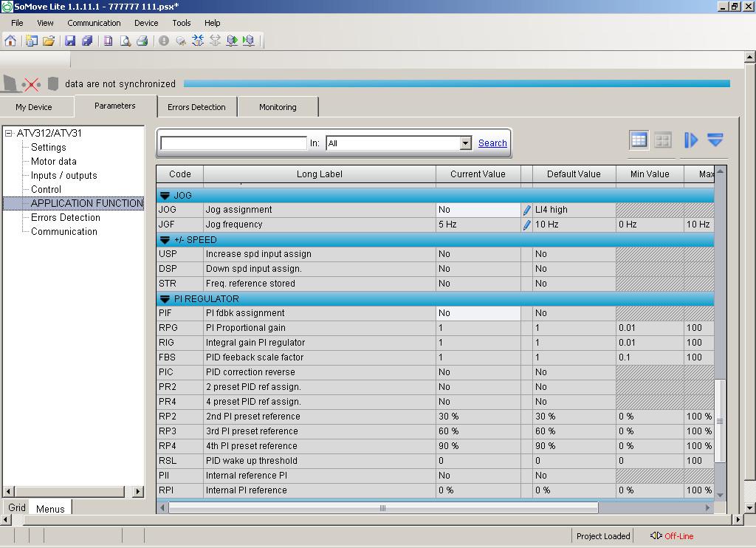Select the greyed alternate view icon
This screenshot has width=756, height=548.
pos(663,140)
